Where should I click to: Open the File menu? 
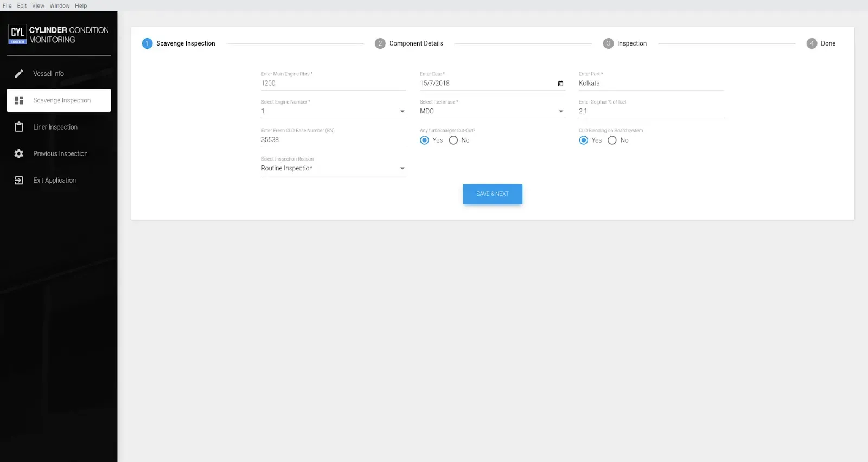tap(7, 6)
